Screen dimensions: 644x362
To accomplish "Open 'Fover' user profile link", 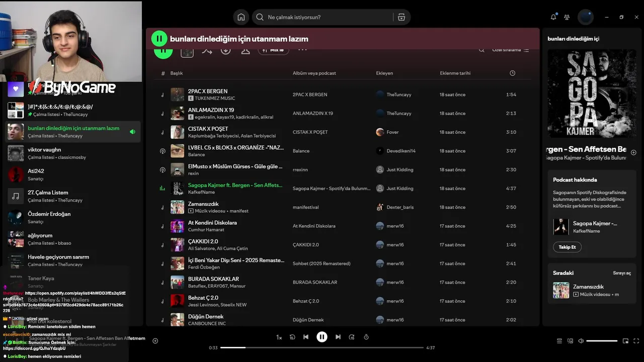I will [392, 132].
